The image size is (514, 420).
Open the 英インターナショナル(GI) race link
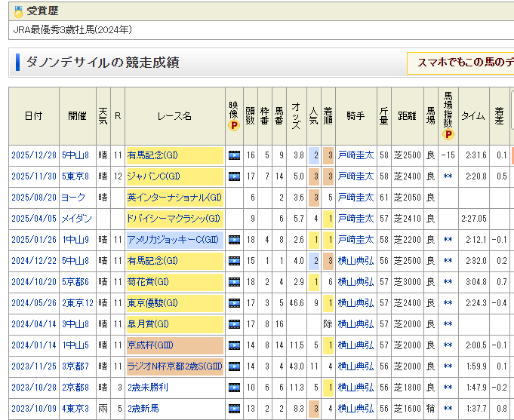coord(174,198)
